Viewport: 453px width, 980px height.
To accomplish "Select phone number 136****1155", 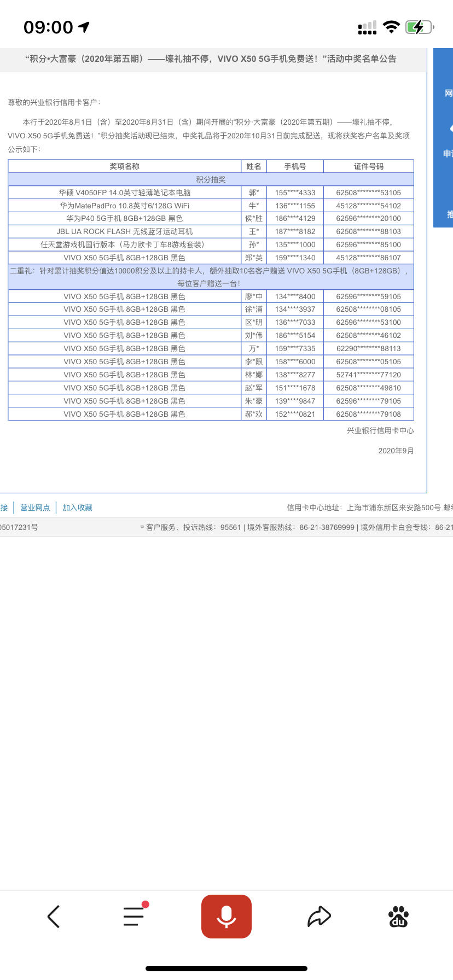I will click(x=295, y=206).
